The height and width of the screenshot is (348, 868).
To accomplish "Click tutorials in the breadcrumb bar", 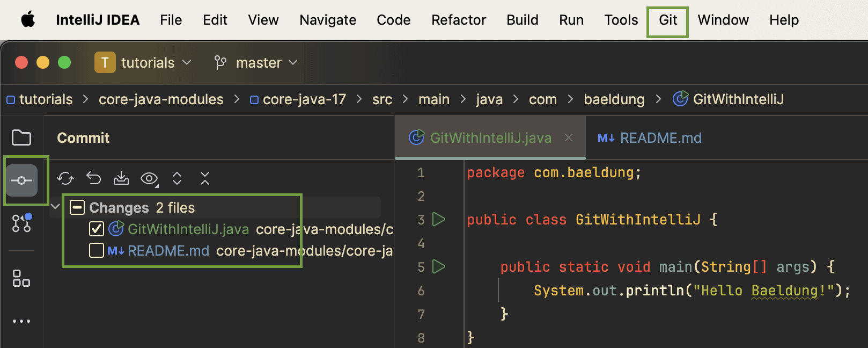I will pos(46,99).
